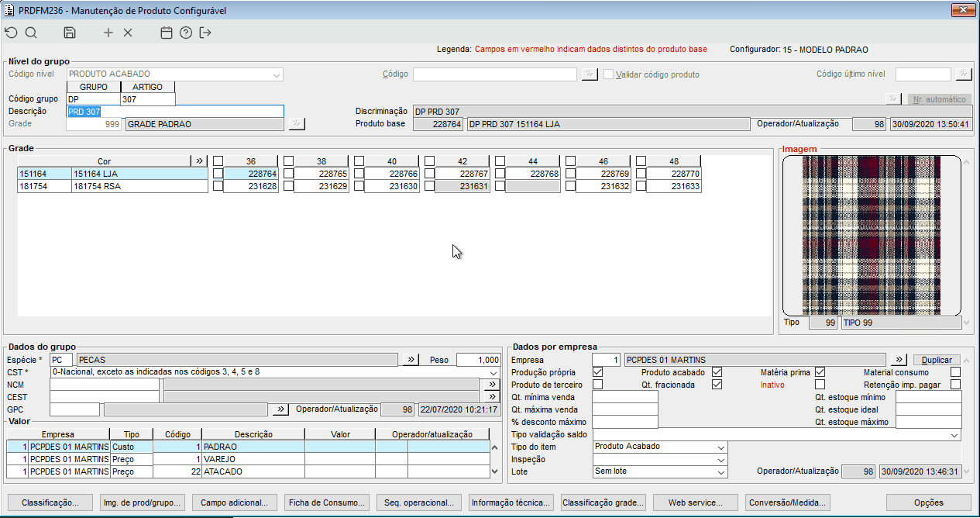980x518 pixels.
Task: Toggle the Validar código produto checkbox
Action: point(609,74)
